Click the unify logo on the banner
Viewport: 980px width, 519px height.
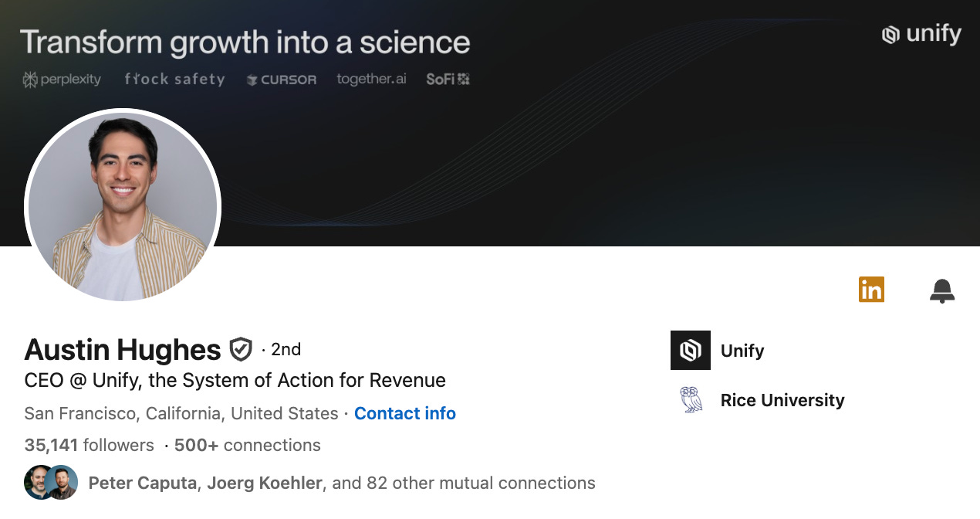921,34
